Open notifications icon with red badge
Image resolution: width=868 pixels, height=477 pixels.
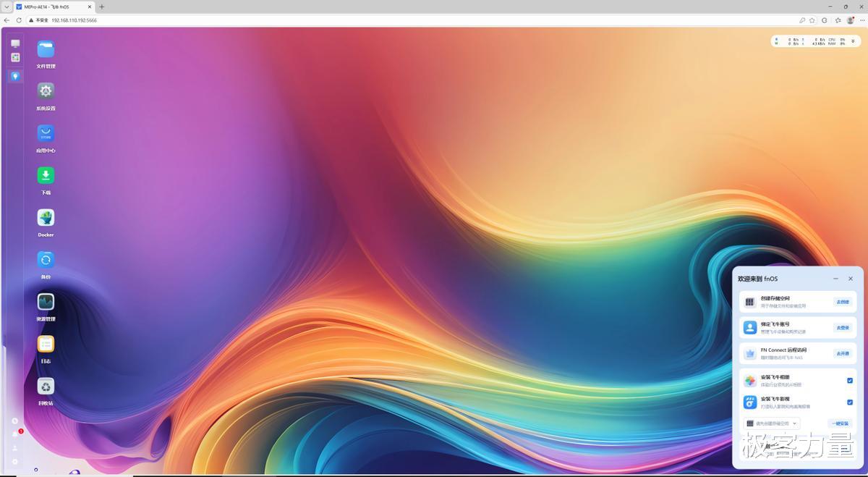[15, 434]
